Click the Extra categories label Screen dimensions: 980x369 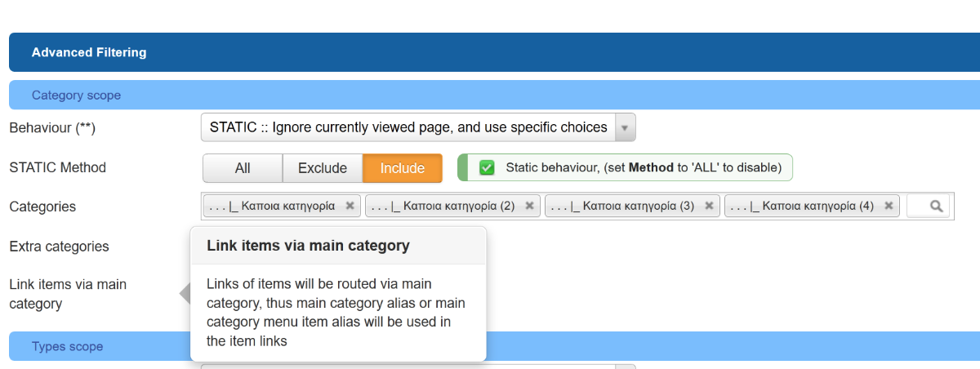click(59, 247)
